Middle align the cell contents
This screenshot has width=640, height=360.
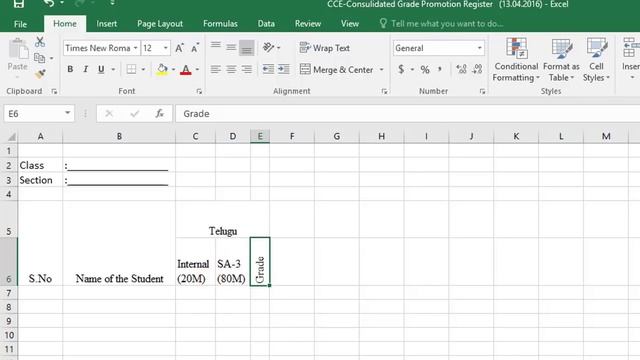[x=231, y=47]
